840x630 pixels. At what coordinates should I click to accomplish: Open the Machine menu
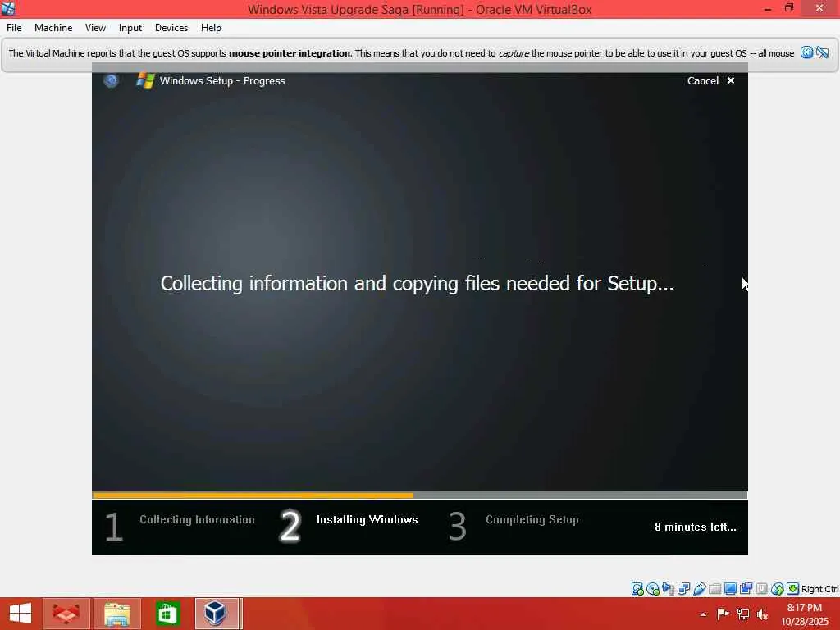(53, 28)
